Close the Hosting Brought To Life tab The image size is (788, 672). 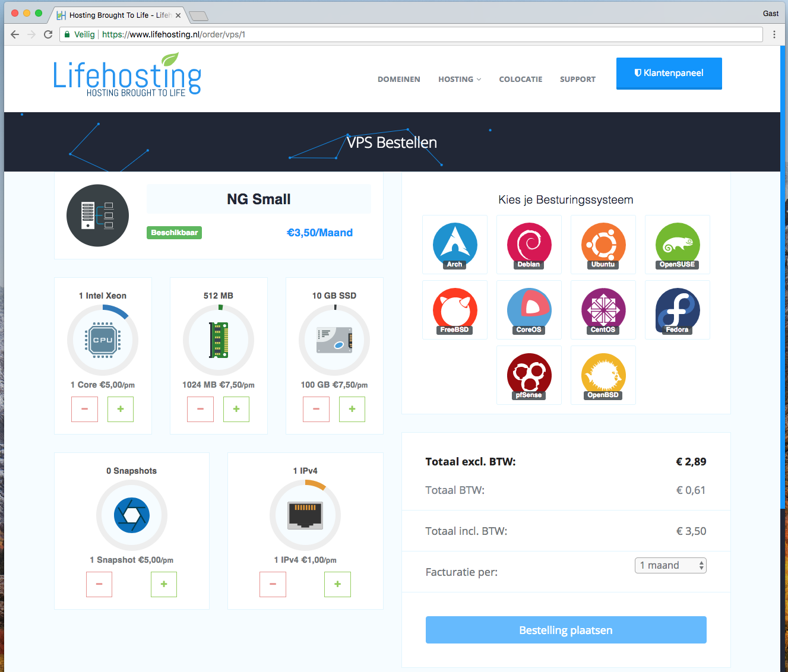(x=178, y=15)
